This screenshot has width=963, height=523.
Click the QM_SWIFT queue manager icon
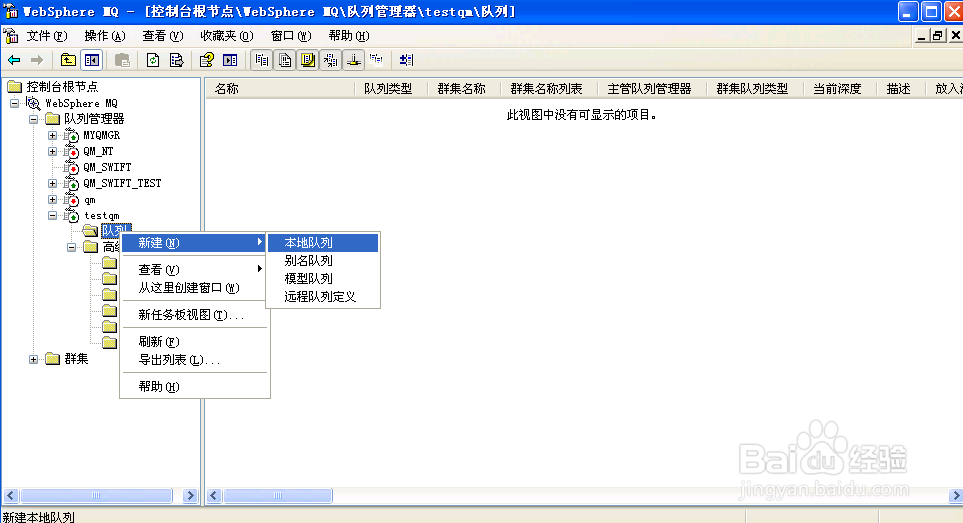(71, 167)
